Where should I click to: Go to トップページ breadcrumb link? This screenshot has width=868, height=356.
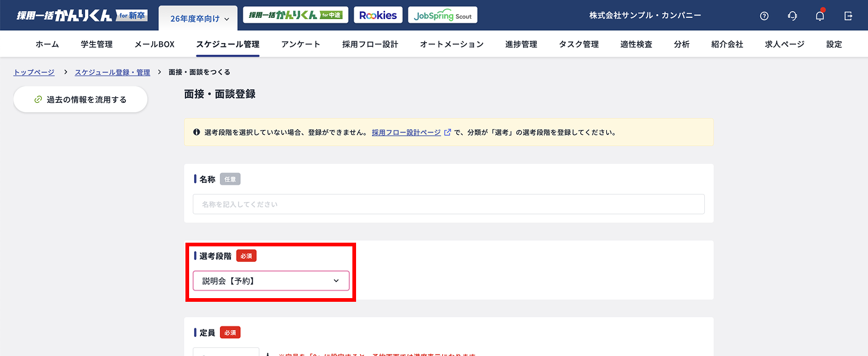coord(34,72)
